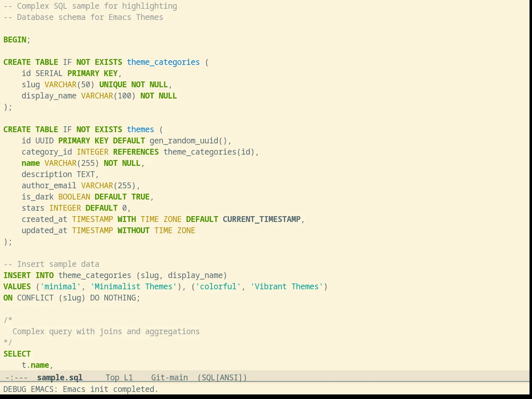This screenshot has height=399, width=532.
Task: Click the 'Complex query with joins and aggregations' comment
Action: tap(106, 331)
